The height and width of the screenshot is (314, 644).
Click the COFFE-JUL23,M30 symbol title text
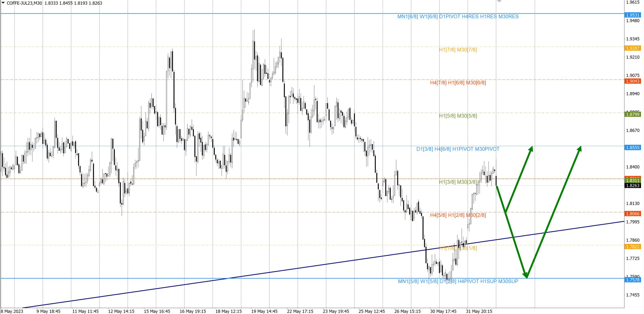point(24,3)
